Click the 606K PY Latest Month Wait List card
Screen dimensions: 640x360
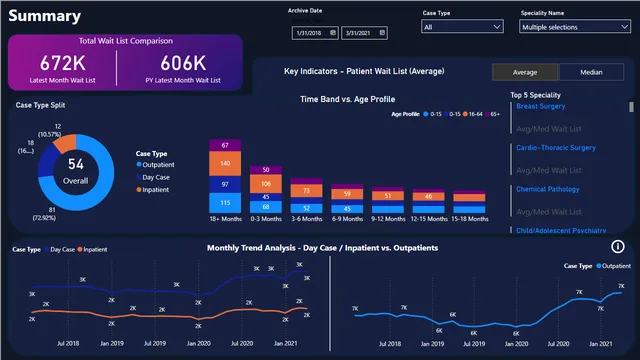(183, 68)
